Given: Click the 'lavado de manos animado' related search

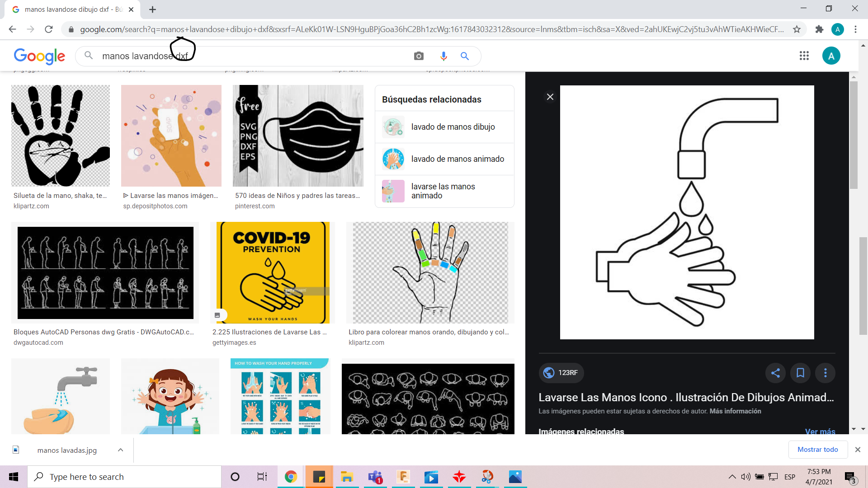Looking at the screenshot, I should pos(444,159).
